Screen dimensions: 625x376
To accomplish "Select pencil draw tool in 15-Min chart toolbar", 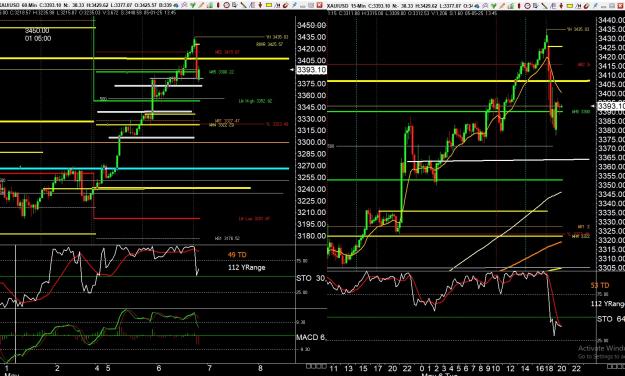I will click(x=502, y=5).
